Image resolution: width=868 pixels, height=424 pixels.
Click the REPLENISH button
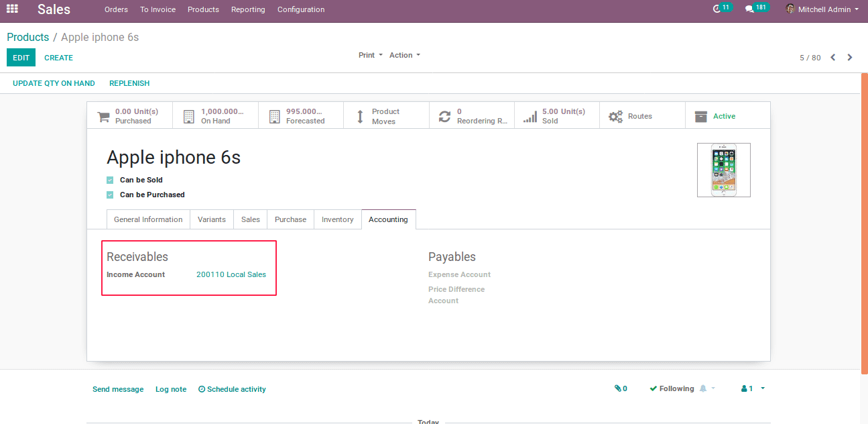click(x=129, y=83)
